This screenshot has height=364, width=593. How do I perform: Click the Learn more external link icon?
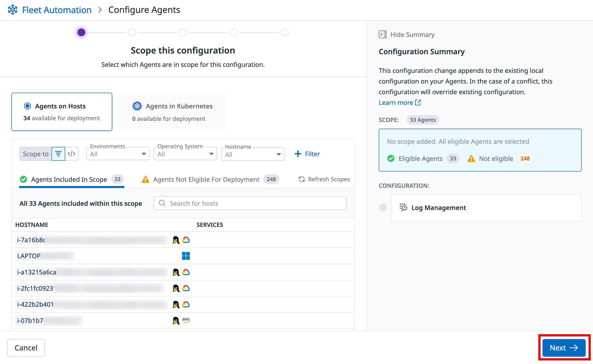[418, 103]
